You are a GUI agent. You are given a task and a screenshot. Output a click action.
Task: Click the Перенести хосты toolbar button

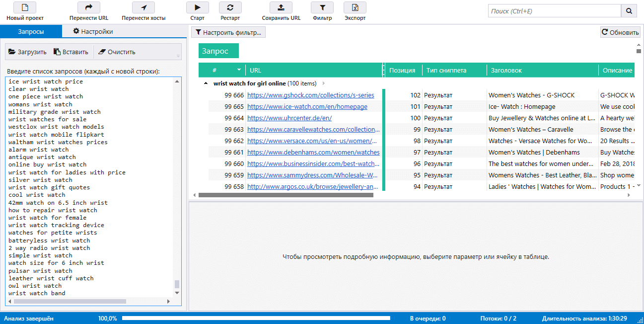tap(143, 12)
